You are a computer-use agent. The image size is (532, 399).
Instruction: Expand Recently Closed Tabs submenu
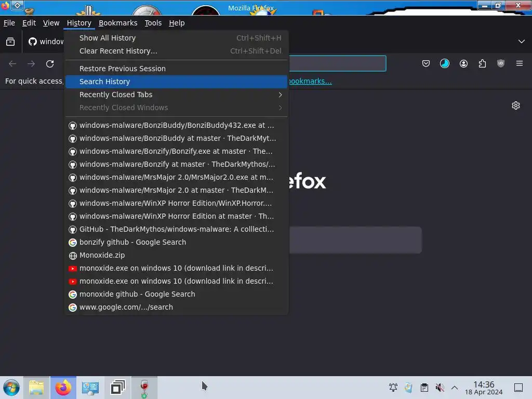pos(177,95)
